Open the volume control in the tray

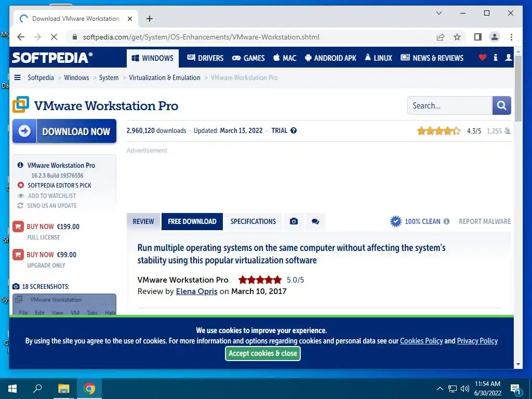tap(465, 389)
